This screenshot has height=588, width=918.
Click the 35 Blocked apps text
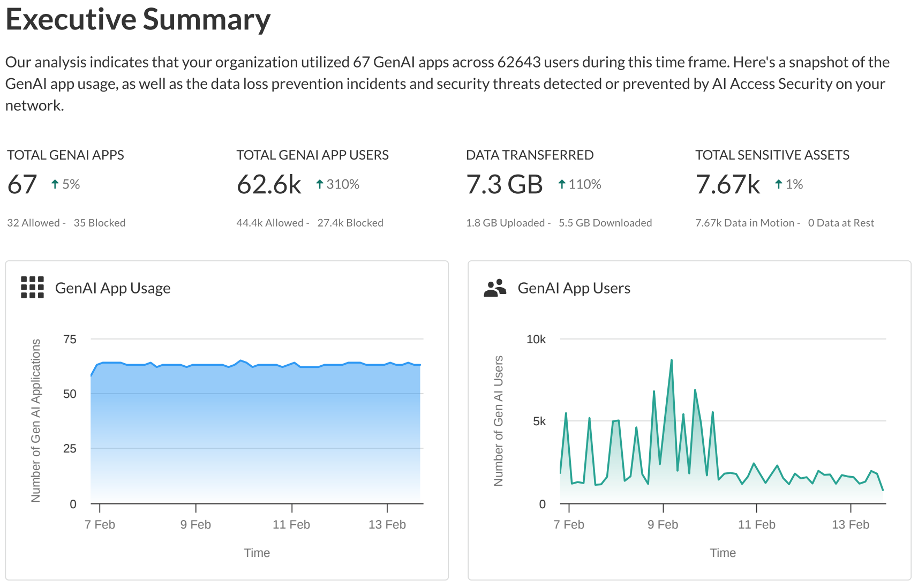100,223
